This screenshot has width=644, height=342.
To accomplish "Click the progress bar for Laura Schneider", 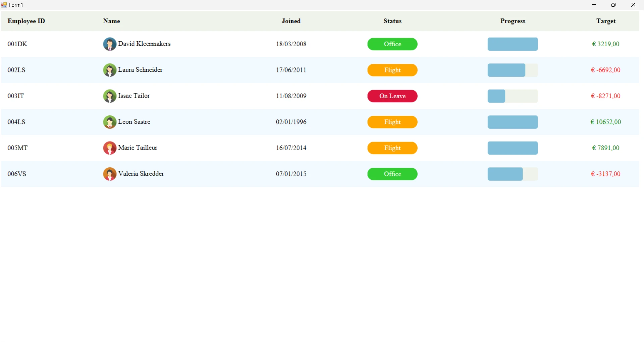I will 512,70.
